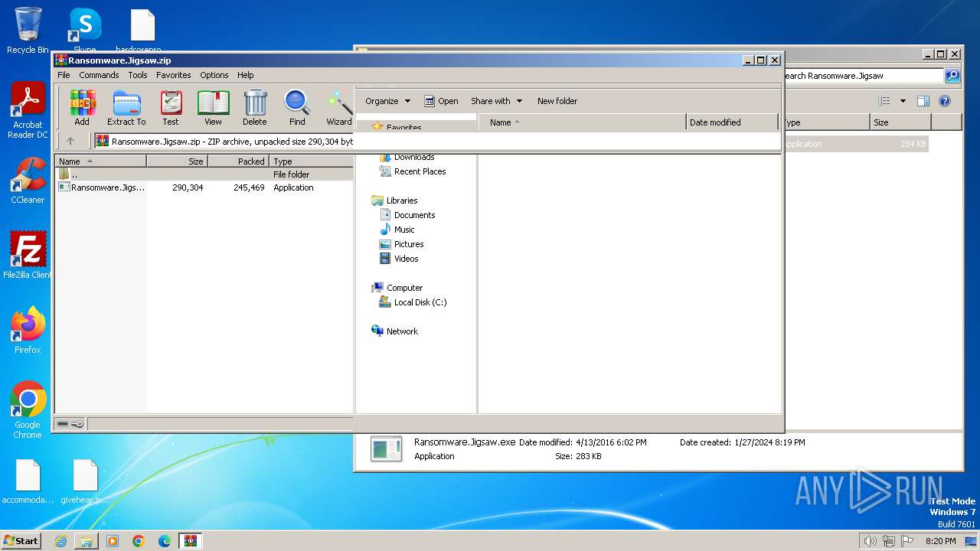This screenshot has height=551, width=980.
Task: Open the Options menu
Action: (x=214, y=75)
